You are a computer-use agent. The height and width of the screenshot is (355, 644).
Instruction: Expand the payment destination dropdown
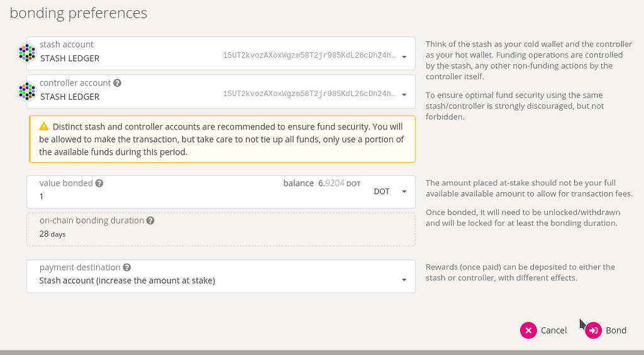[x=404, y=280]
